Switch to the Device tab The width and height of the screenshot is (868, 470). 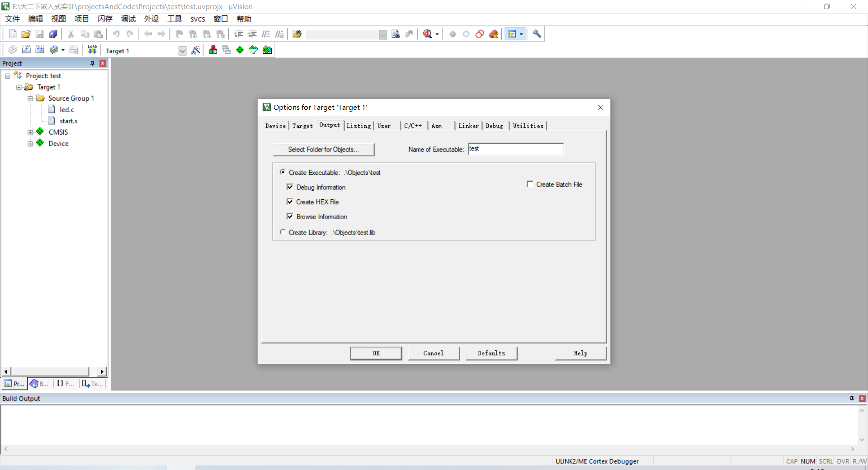(x=275, y=126)
